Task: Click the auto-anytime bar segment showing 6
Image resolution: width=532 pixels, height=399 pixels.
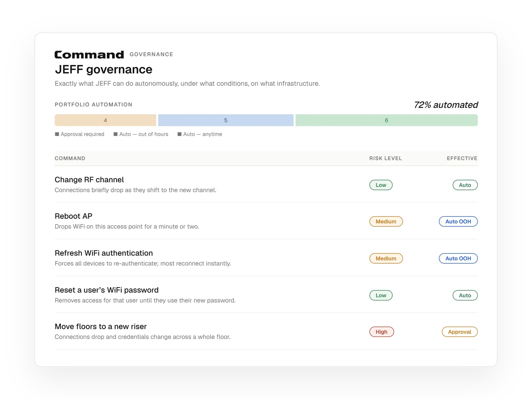Action: tap(386, 120)
